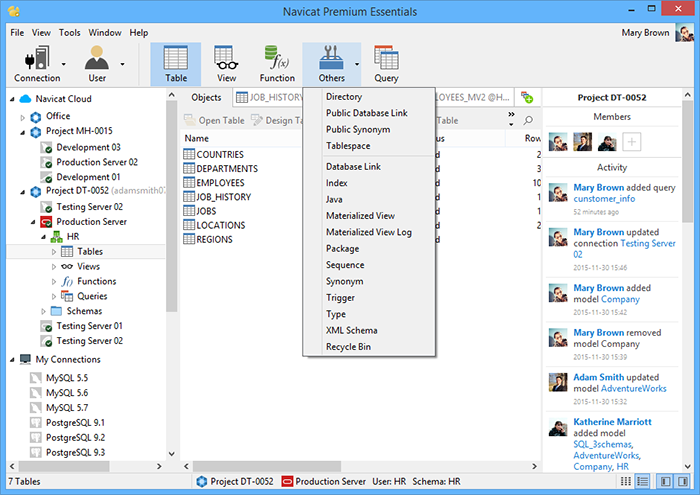Screen dimensions: 700x495
Task: Collapse the My Connections node
Action: tap(12, 360)
